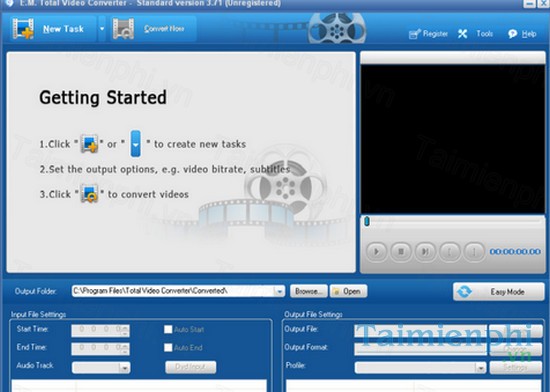Click the Input File Settings label

click(38, 315)
